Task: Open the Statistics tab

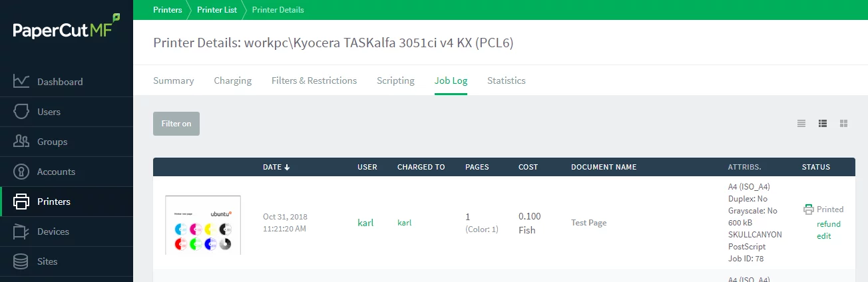Action: click(506, 80)
